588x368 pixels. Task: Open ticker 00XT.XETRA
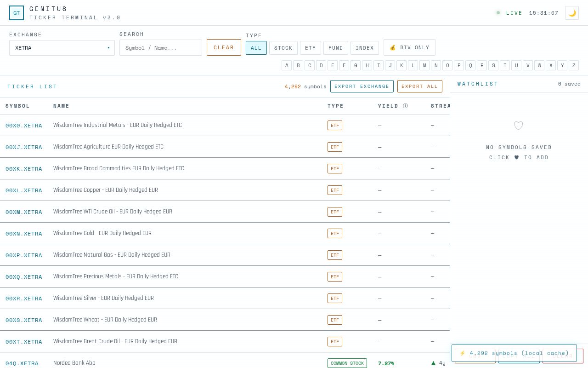[24, 342]
